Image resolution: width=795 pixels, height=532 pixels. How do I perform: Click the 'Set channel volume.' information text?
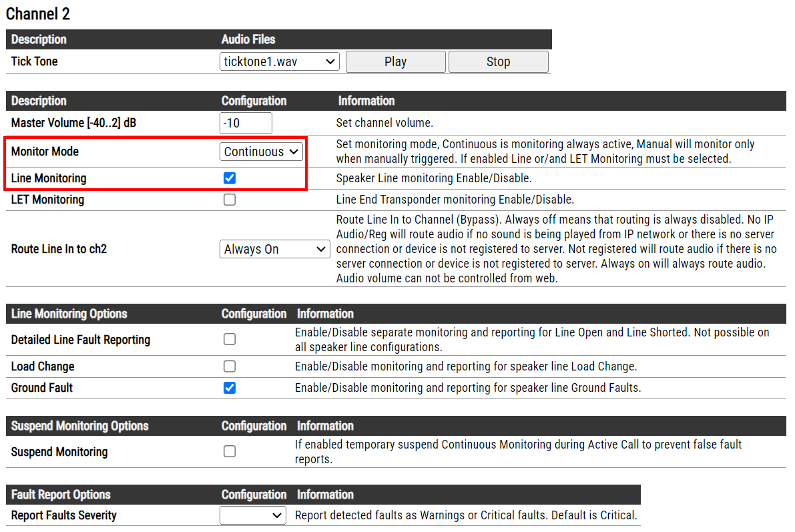[384, 123]
